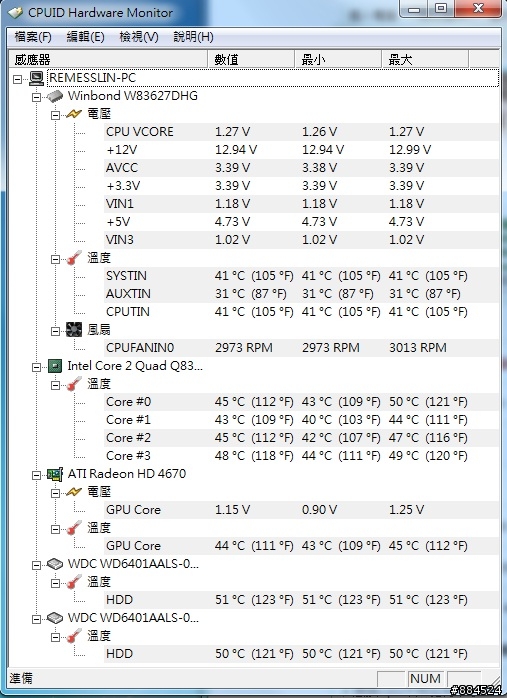Select the SYSTIN temperature row
Image resolution: width=507 pixels, height=698 pixels.
pyautogui.click(x=301, y=276)
